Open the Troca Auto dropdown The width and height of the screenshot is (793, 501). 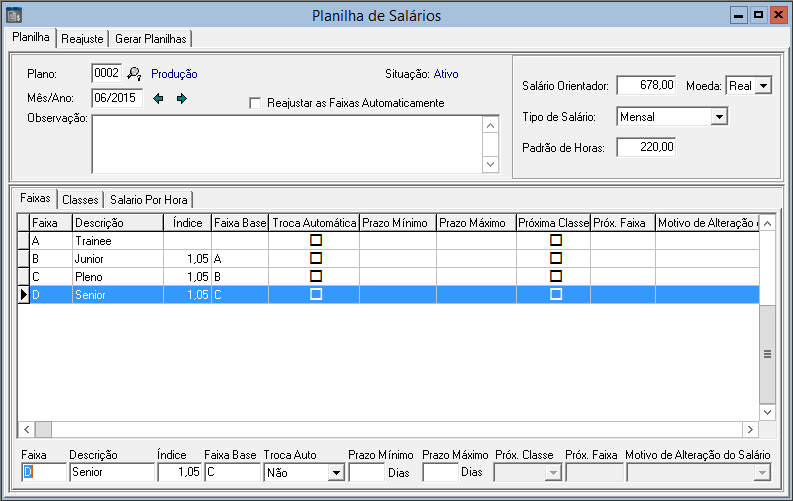[x=335, y=473]
